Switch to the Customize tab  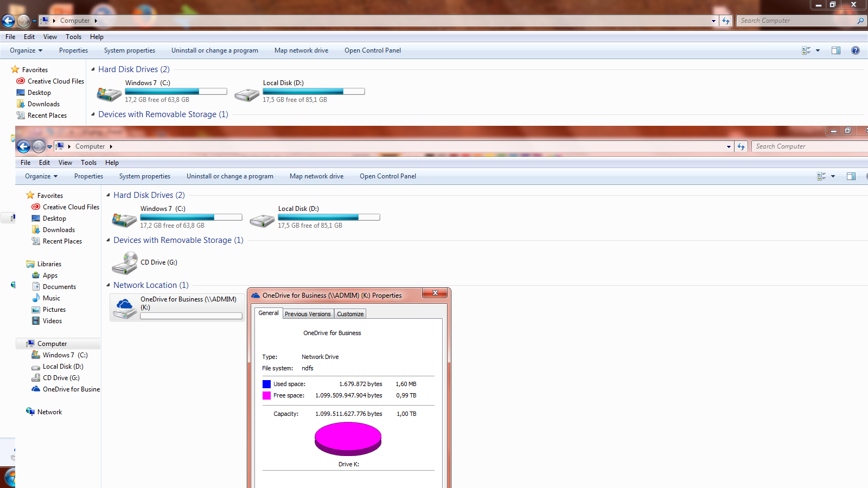click(350, 314)
